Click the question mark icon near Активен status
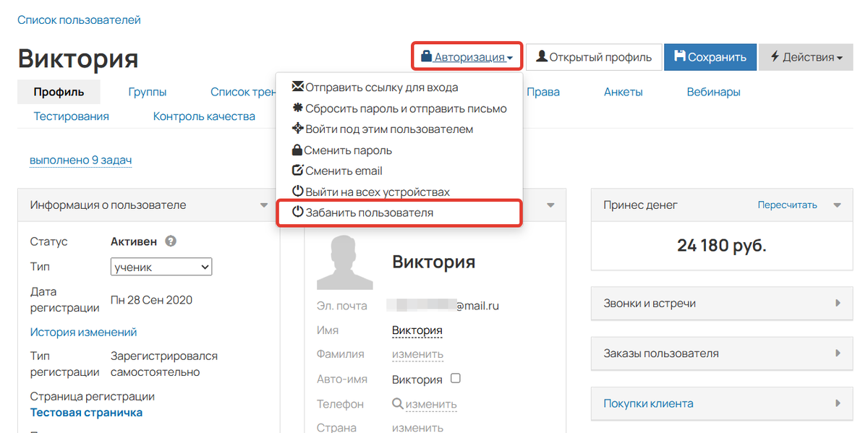Viewport: 868px width, 433px height. pos(169,241)
